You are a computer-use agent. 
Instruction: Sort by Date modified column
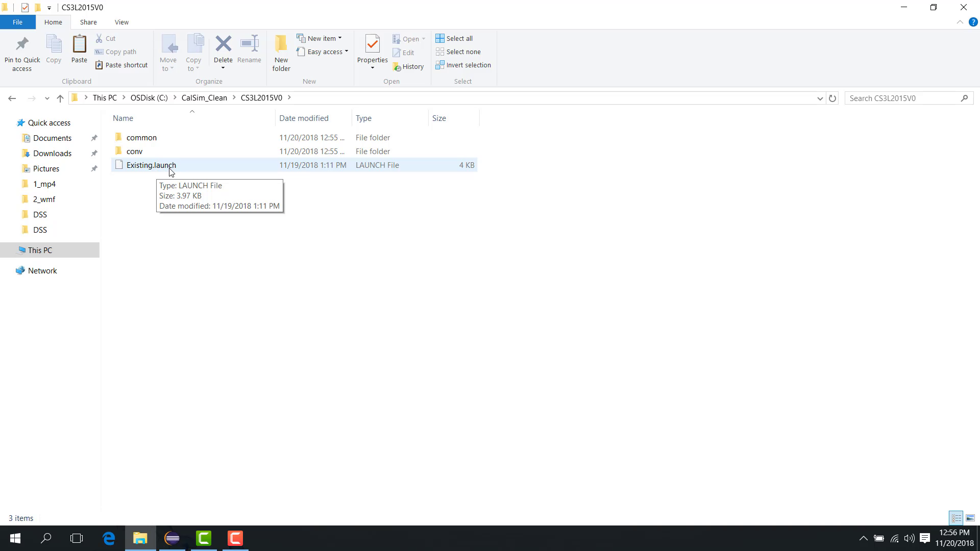313,118
